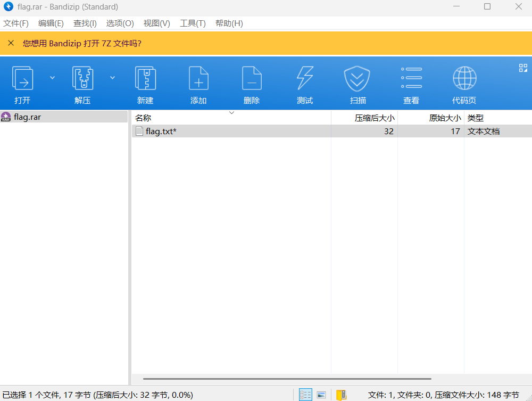Minimize the Bandizip window

point(456,6)
